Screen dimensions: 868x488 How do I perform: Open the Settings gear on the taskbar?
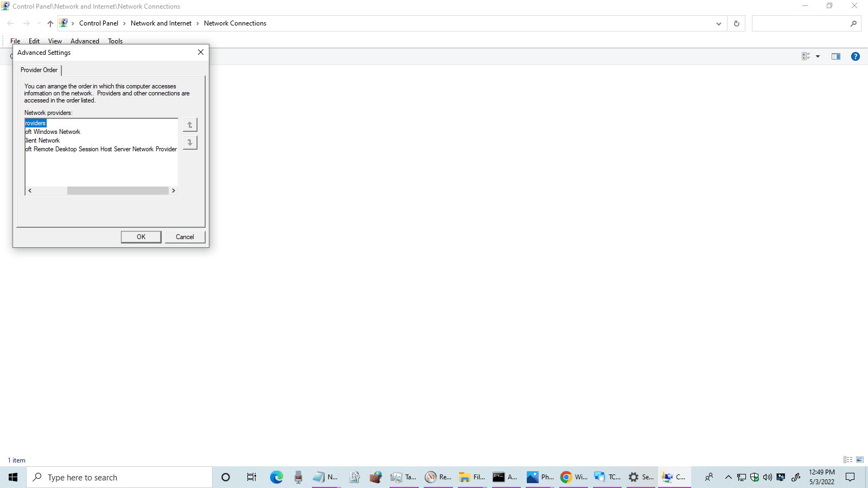point(641,477)
